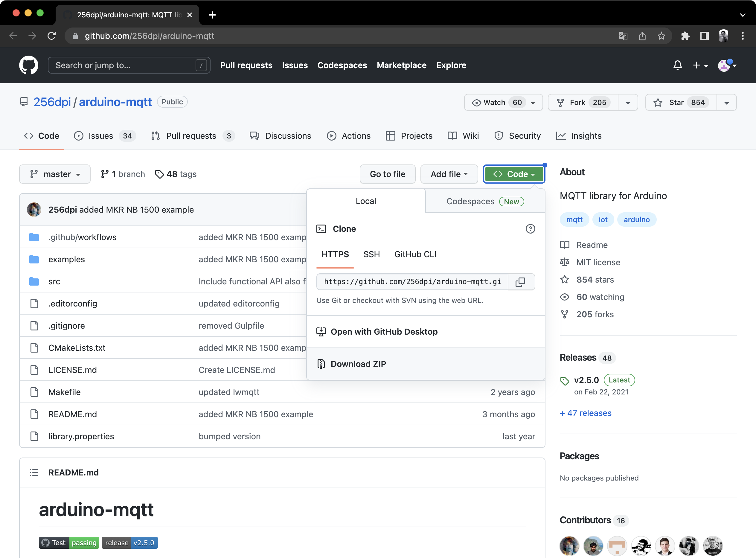This screenshot has height=558, width=756.
Task: Open the 256dpi owner link
Action: [52, 102]
